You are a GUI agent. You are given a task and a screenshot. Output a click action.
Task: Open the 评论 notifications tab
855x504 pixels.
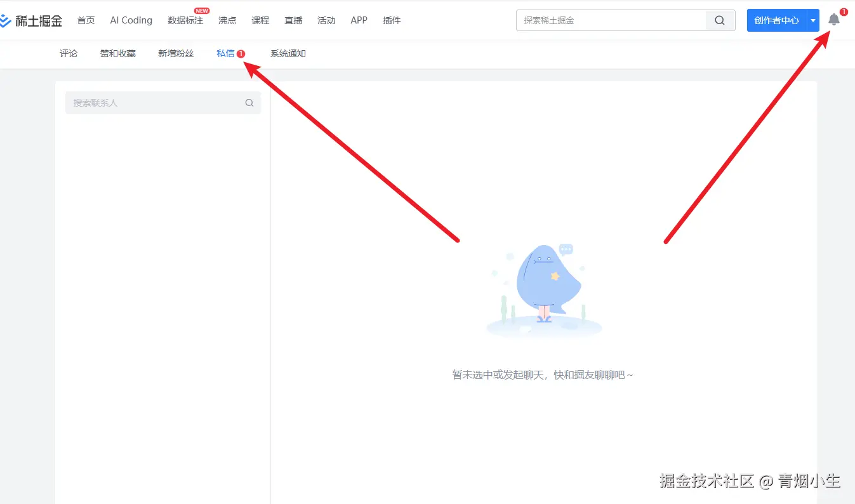pos(69,53)
